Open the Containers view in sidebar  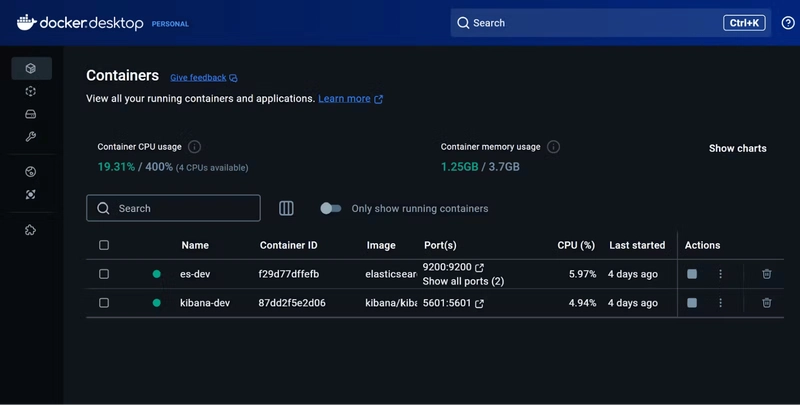pyautogui.click(x=31, y=68)
